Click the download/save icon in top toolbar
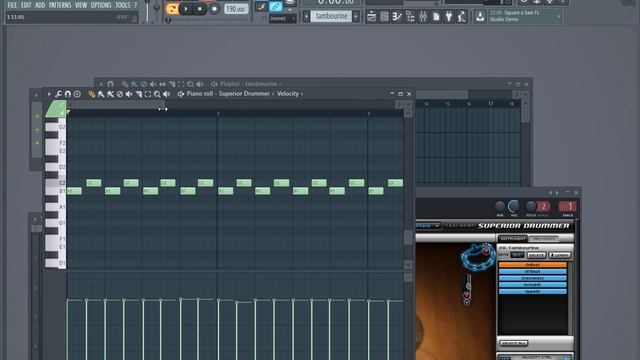640x360 pixels. pyautogui.click(x=480, y=16)
